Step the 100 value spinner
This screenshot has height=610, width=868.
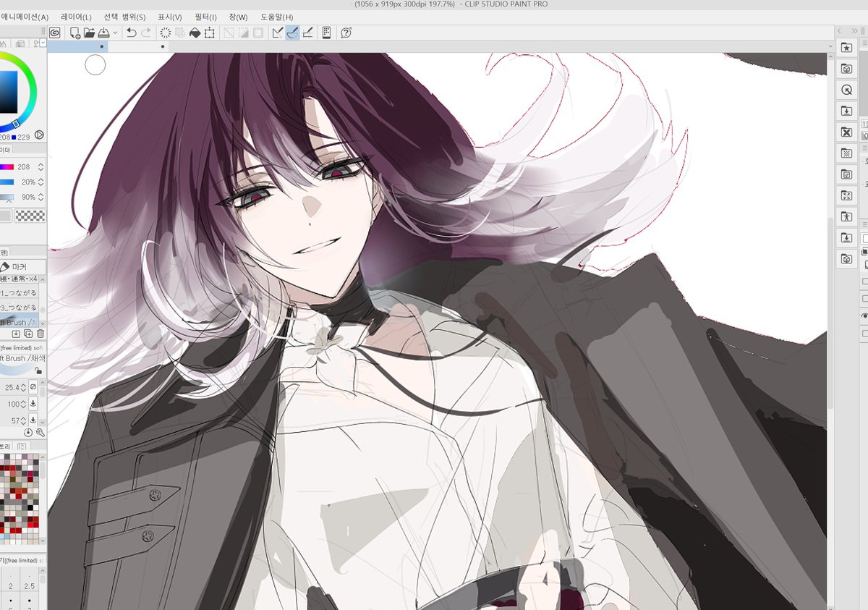pos(22,404)
